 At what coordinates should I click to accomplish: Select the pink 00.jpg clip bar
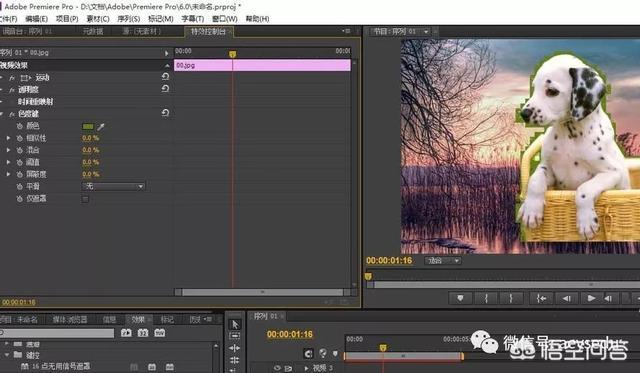pos(262,65)
